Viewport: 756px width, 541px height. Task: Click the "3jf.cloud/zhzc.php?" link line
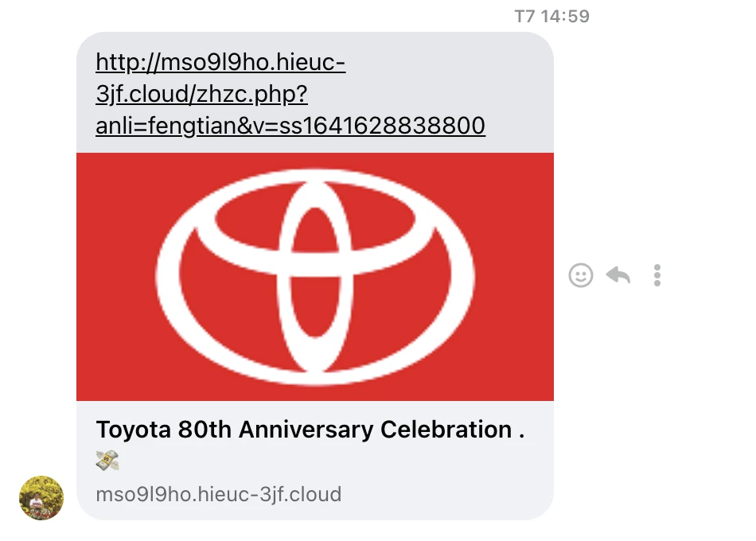point(201,94)
